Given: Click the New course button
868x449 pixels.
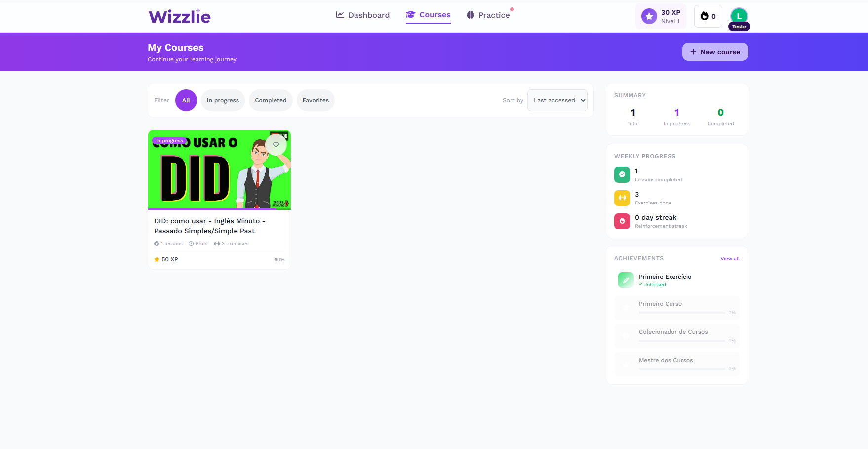Looking at the screenshot, I should (714, 51).
